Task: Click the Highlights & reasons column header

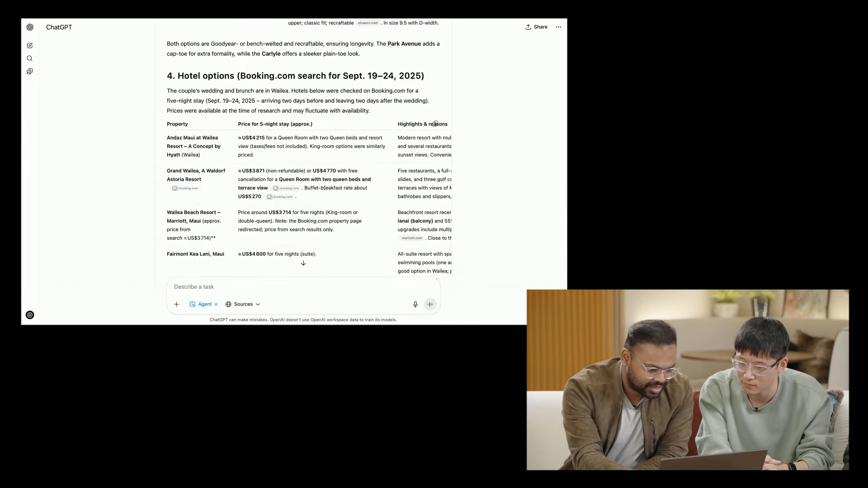Action: tap(423, 124)
